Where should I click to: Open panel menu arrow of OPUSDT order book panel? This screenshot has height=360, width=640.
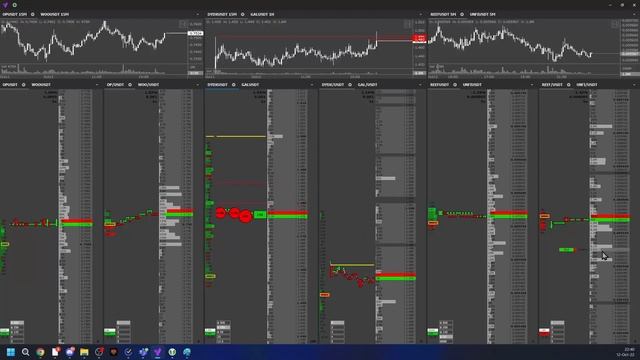point(97,85)
